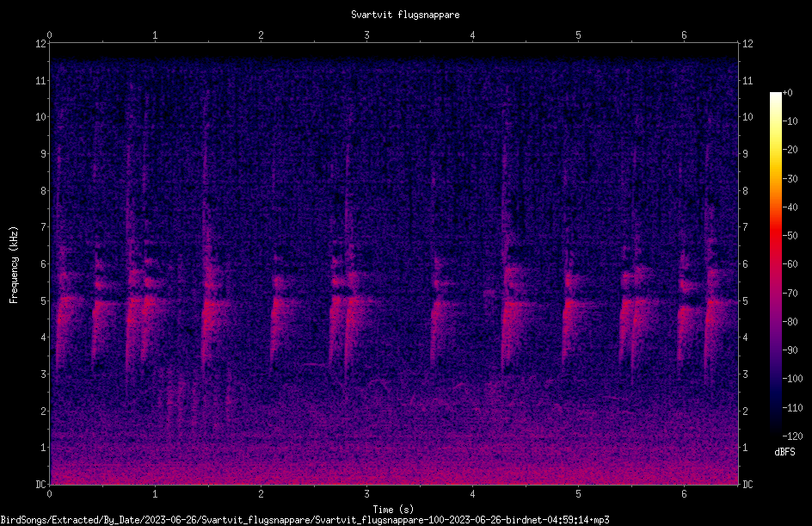
Task: Click '1' on the left frequency axis
Action: tap(44, 448)
